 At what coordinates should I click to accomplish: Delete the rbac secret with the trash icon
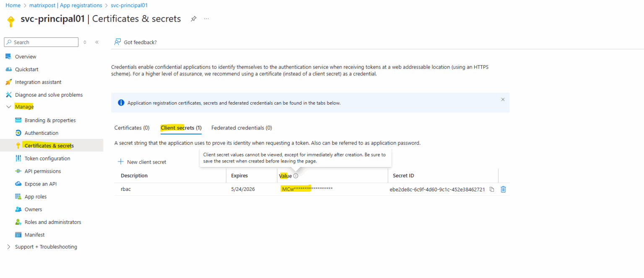(x=503, y=189)
